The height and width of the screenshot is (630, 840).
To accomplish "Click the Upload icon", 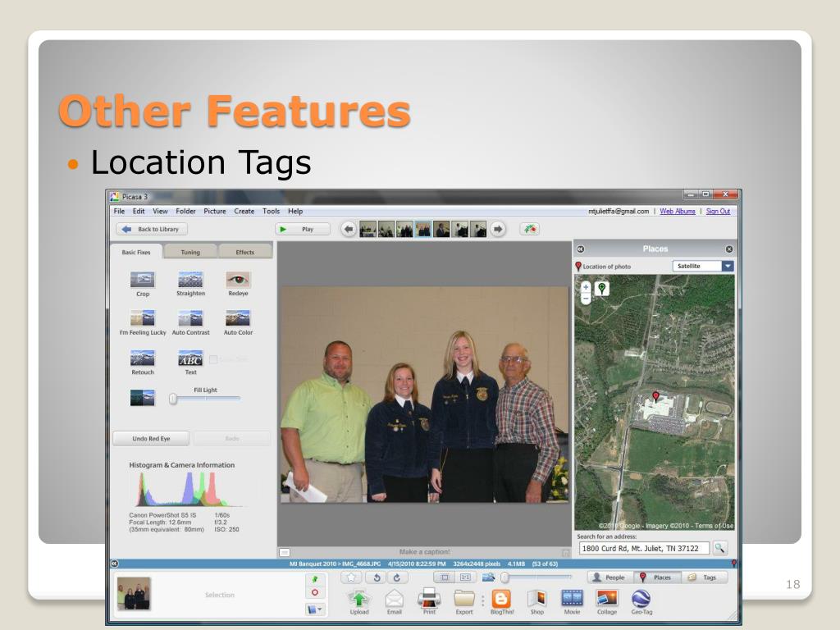I will pyautogui.click(x=359, y=598).
